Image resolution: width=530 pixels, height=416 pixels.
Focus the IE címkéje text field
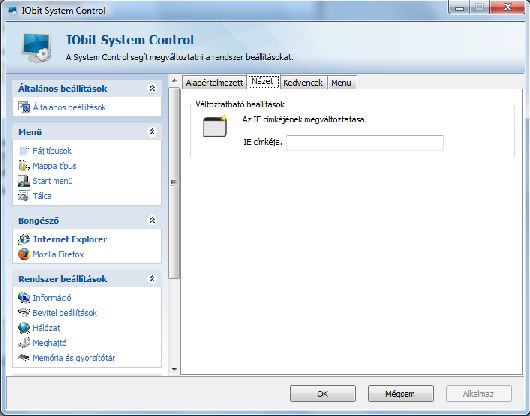point(365,143)
